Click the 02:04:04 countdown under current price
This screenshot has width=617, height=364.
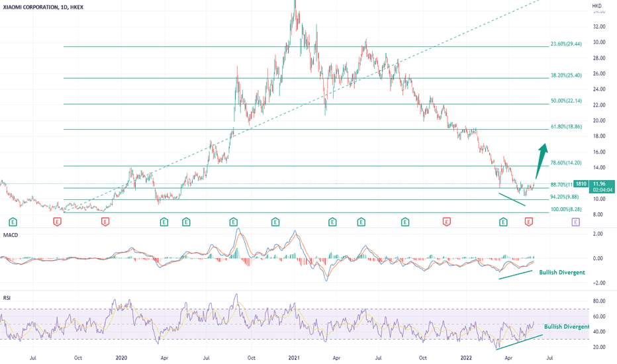602,190
